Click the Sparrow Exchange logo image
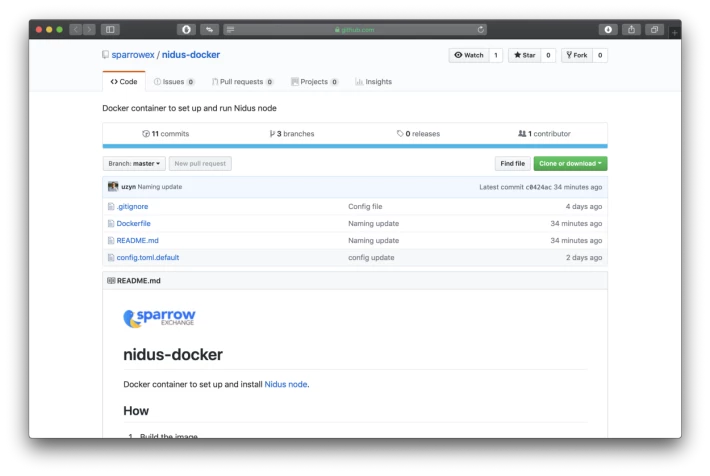 pyautogui.click(x=159, y=318)
